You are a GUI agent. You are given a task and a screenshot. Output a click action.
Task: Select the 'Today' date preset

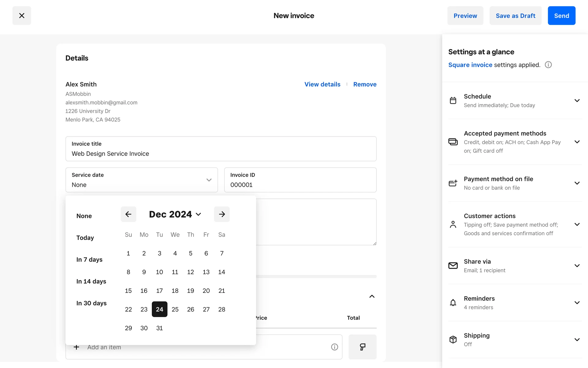coord(85,238)
